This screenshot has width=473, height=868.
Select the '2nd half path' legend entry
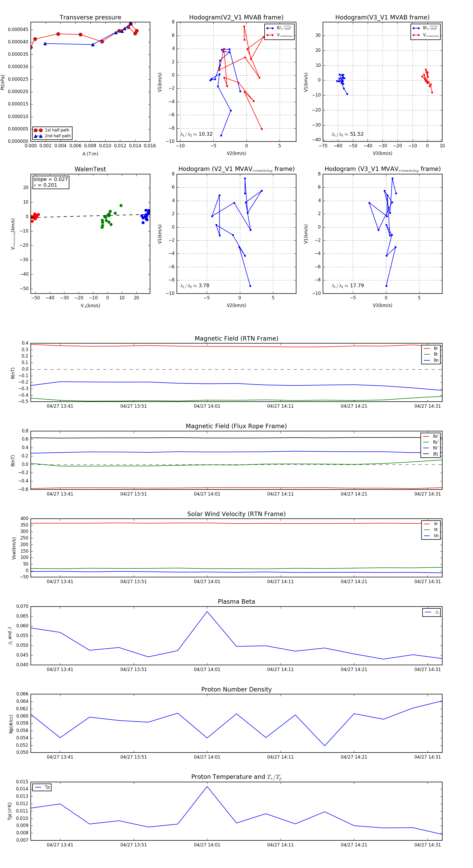[x=52, y=136]
